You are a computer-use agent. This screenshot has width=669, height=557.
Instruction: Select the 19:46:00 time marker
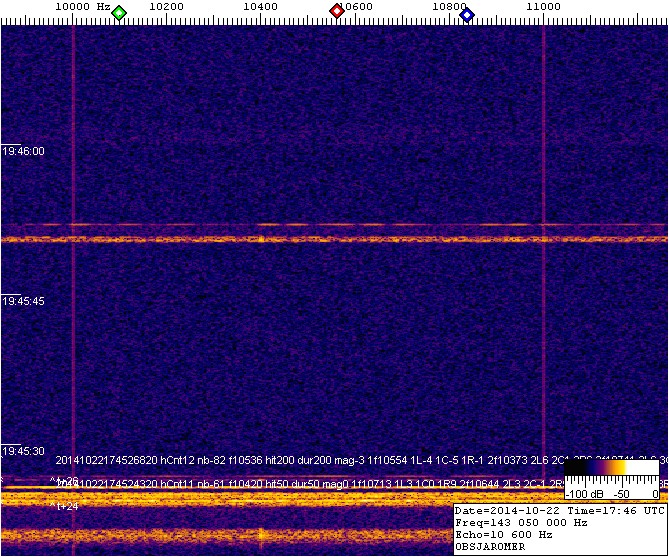point(24,151)
